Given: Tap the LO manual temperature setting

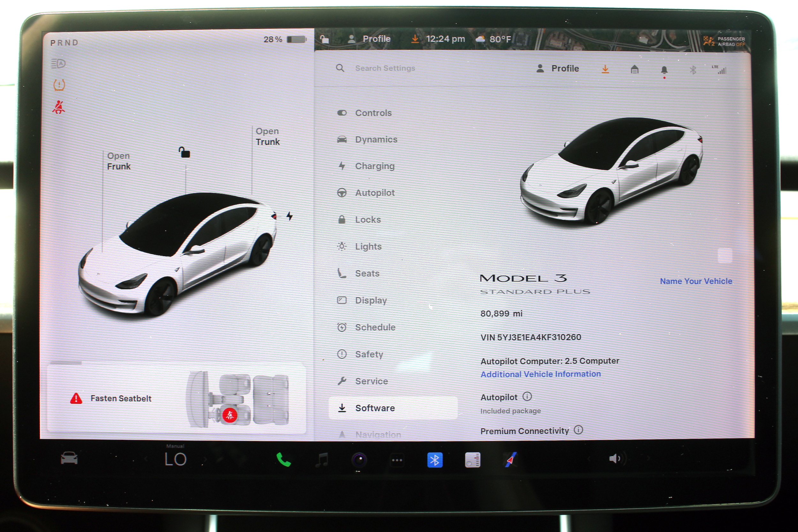Looking at the screenshot, I should point(176,459).
